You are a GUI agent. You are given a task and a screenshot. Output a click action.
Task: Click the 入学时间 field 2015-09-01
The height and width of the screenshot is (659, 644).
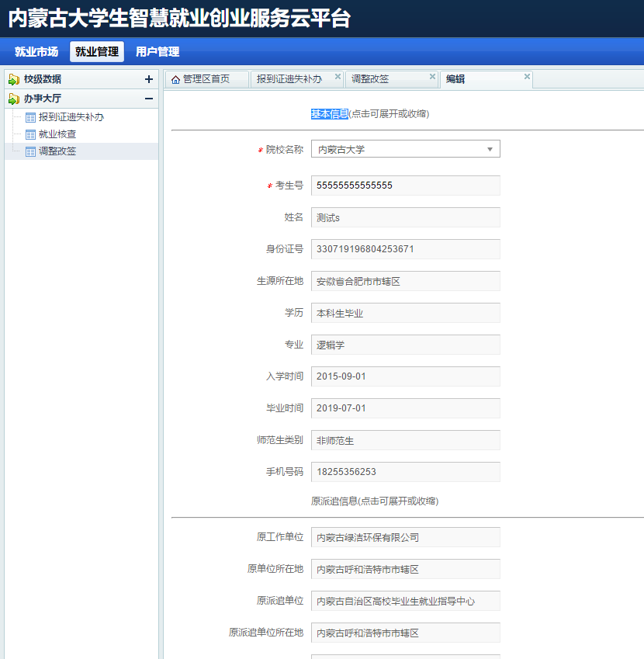pos(405,376)
